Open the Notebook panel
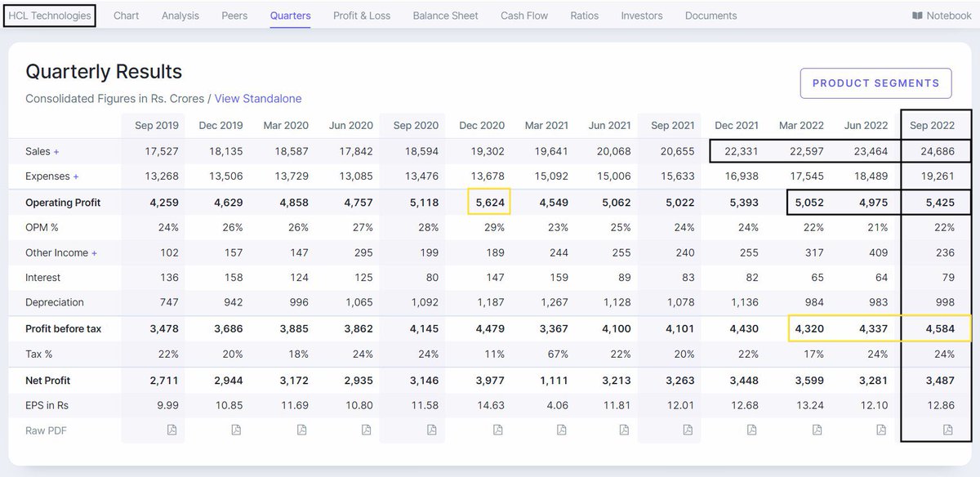The image size is (980, 477). click(942, 16)
